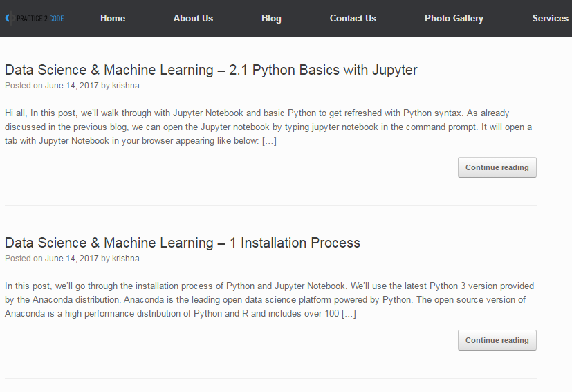This screenshot has width=572, height=392.
Task: Navigate to Contact Us
Action: [x=353, y=18]
